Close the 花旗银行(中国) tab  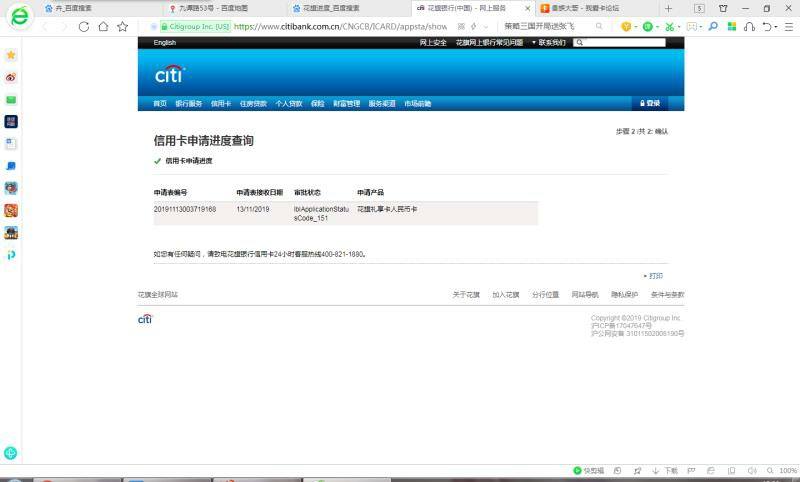tap(528, 9)
